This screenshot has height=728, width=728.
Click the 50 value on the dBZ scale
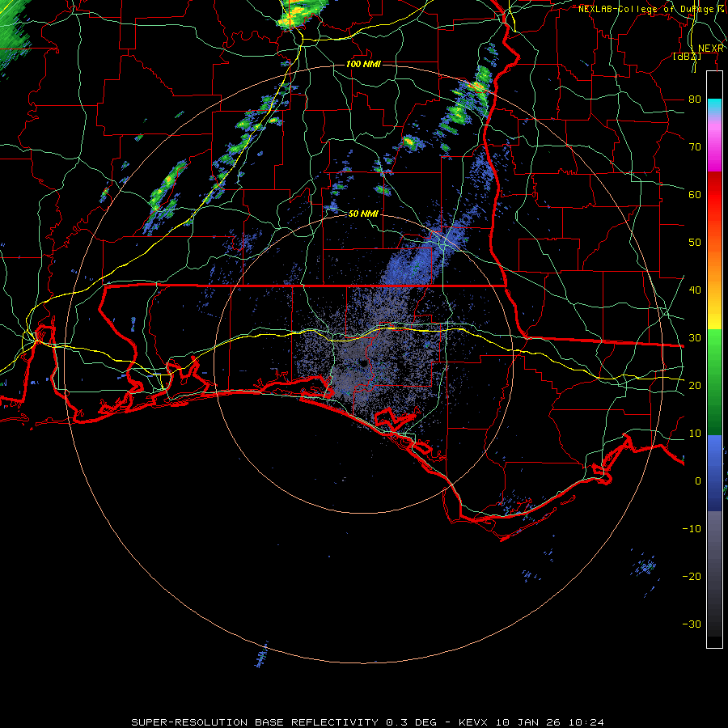pos(695,243)
